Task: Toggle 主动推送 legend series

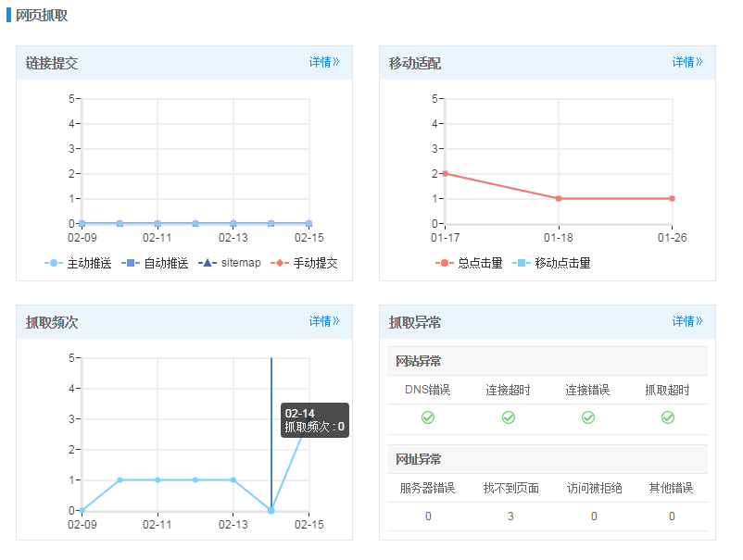Action: 79,263
